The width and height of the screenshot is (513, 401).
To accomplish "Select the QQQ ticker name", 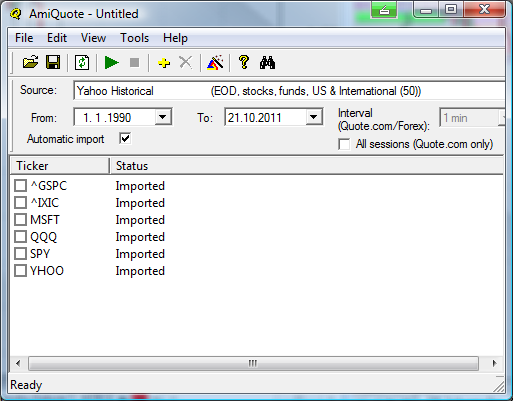I will click(x=44, y=237).
